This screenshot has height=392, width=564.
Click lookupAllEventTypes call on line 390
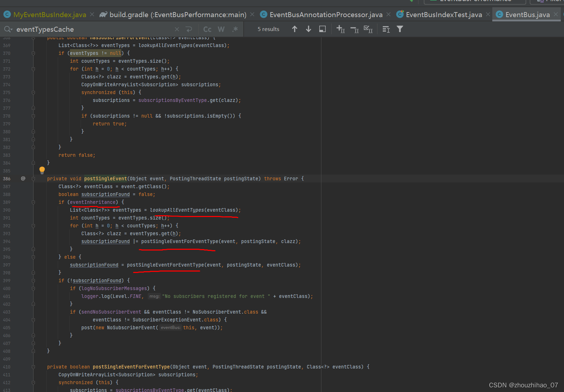(177, 210)
